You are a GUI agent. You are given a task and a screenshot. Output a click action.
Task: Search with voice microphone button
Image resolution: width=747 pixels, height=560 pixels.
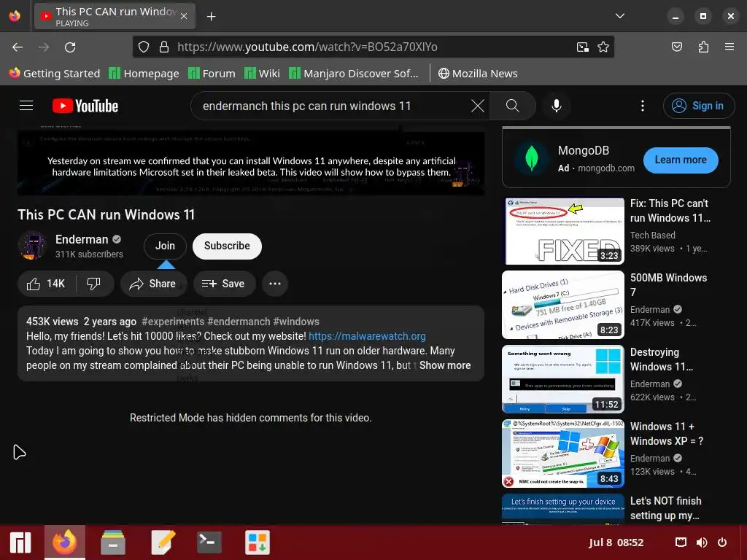coord(556,106)
